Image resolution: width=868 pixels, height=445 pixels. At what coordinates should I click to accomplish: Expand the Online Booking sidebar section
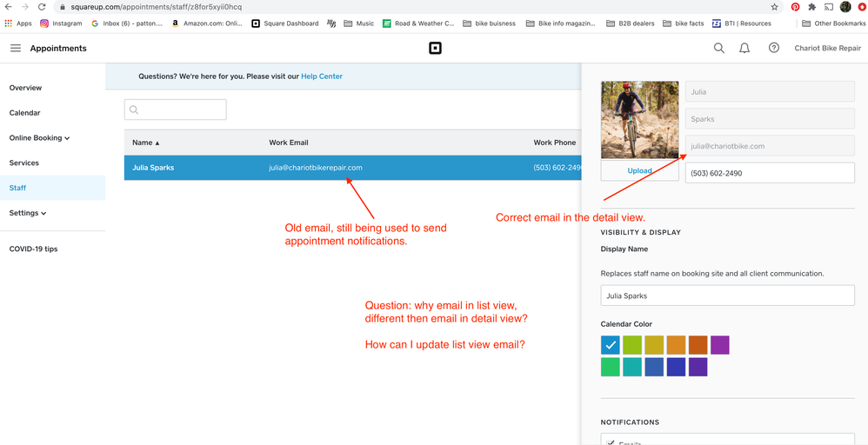point(39,138)
